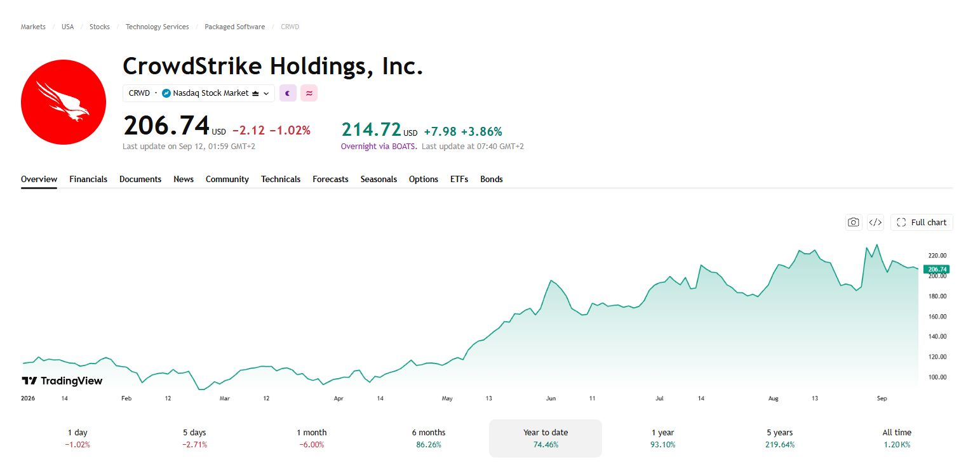
Task: Open the Bonds tab
Action: pyautogui.click(x=492, y=179)
